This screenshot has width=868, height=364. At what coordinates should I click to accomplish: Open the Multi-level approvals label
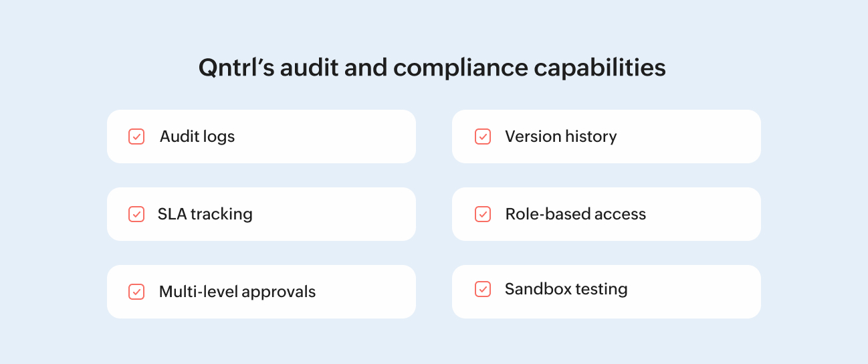(x=237, y=292)
